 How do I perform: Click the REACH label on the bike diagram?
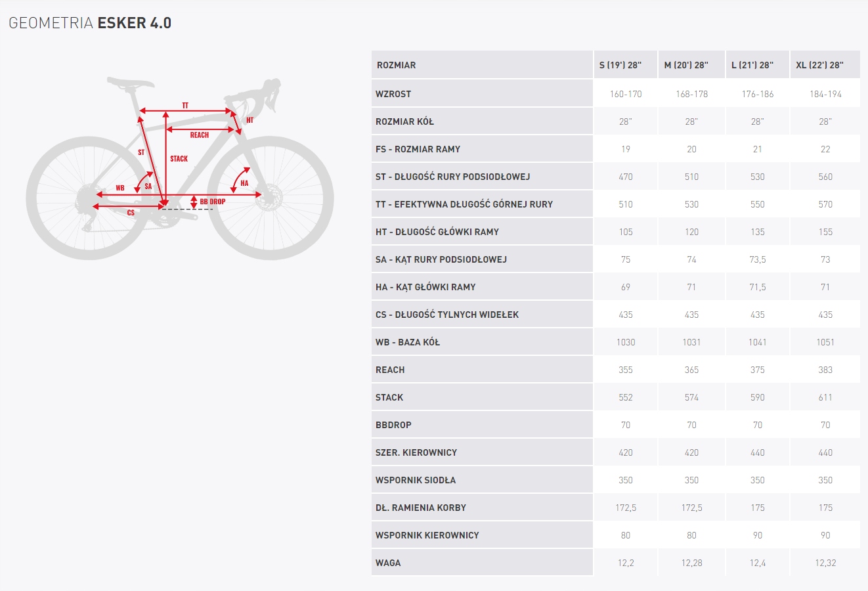tap(200, 135)
